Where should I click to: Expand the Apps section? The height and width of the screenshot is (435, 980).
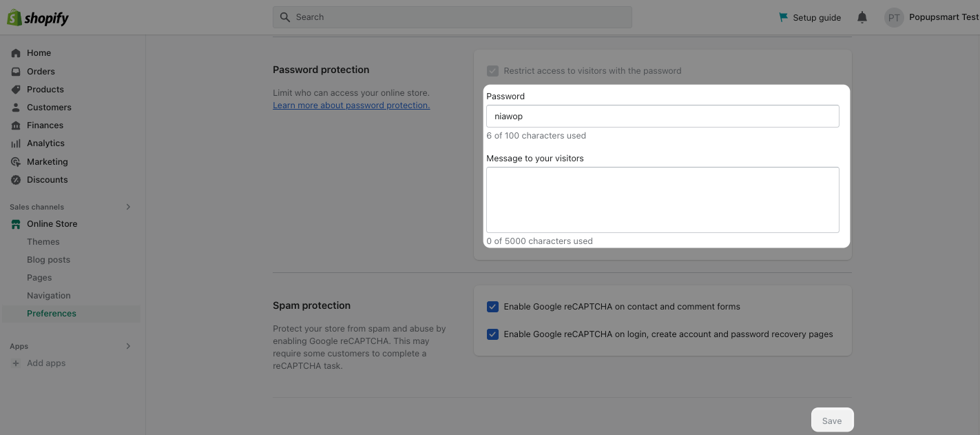click(128, 345)
